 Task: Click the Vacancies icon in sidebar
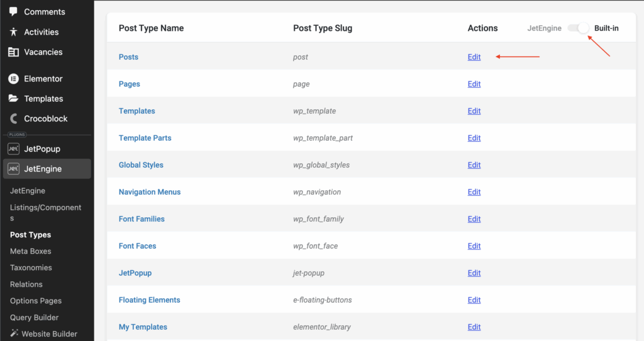coord(14,52)
